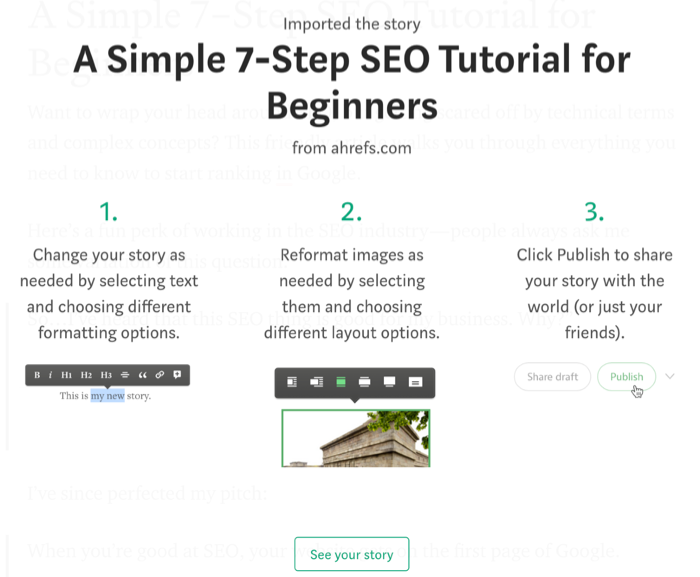Apply H1 heading format
Image resolution: width=700 pixels, height=577 pixels.
coord(66,375)
